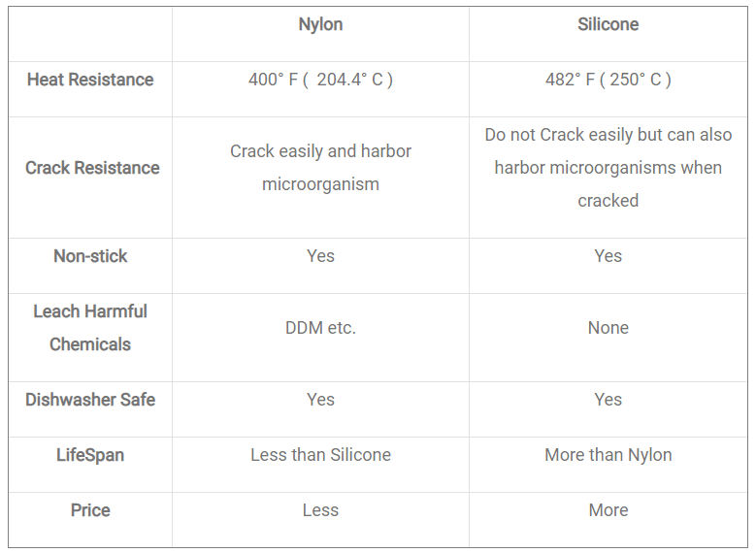This screenshot has width=756, height=553.
Task: Click the Nylon column header
Action: click(320, 25)
